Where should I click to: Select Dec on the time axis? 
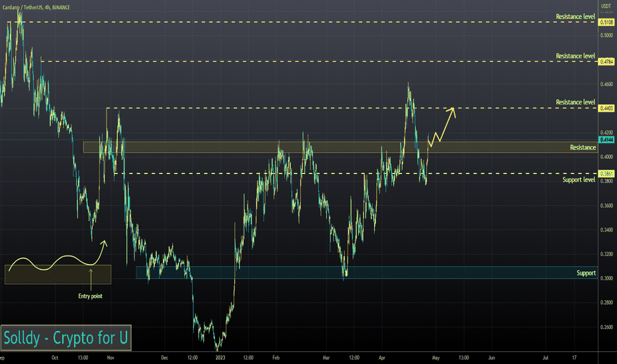click(164, 357)
